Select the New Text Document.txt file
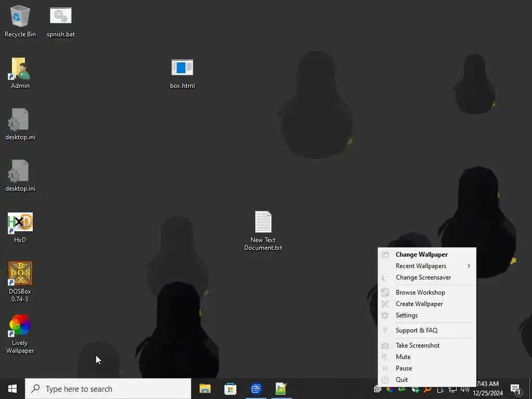The image size is (532, 399). click(x=263, y=231)
